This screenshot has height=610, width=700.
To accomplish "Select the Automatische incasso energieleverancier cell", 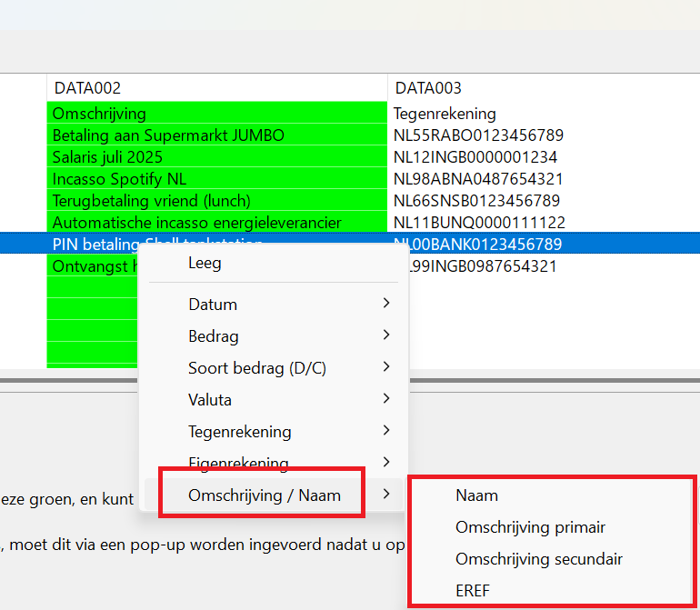I will click(217, 223).
